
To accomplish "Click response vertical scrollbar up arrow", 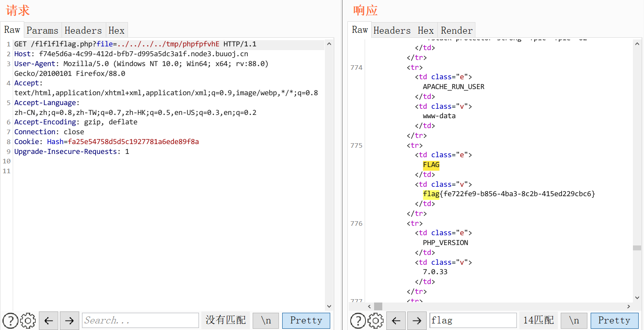I will click(x=637, y=44).
